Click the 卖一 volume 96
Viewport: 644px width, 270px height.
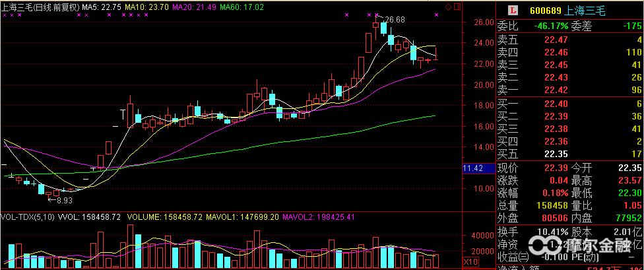(x=637, y=90)
